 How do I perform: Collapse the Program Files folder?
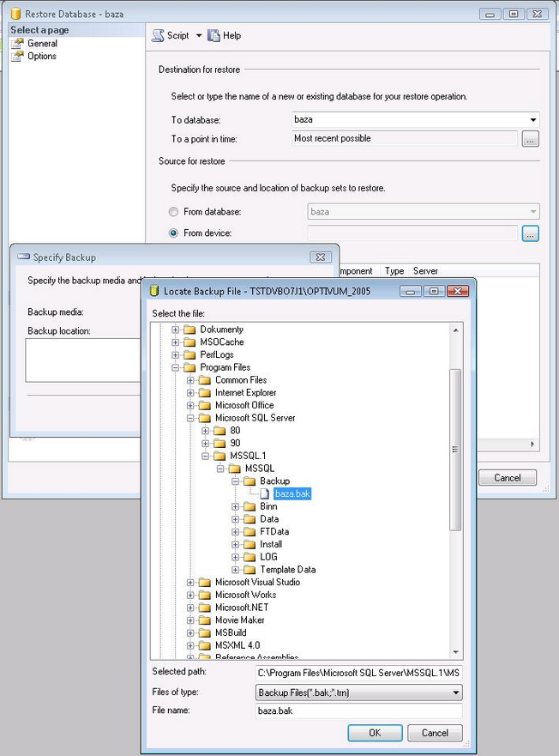[176, 367]
